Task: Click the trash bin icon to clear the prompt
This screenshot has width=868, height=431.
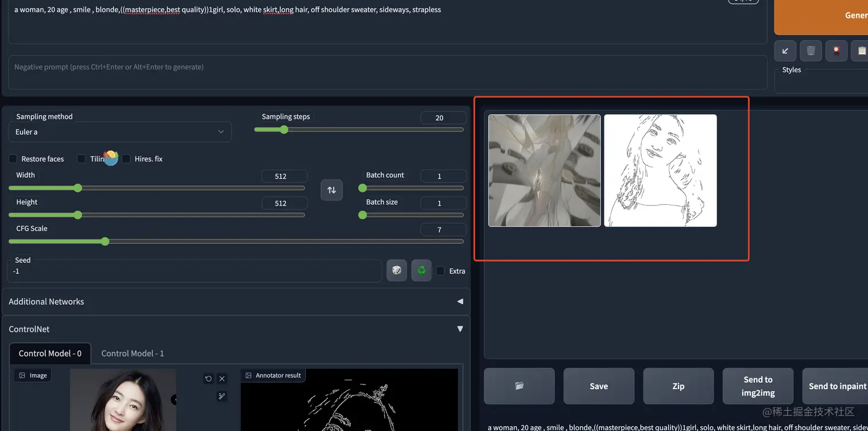Action: click(x=811, y=51)
